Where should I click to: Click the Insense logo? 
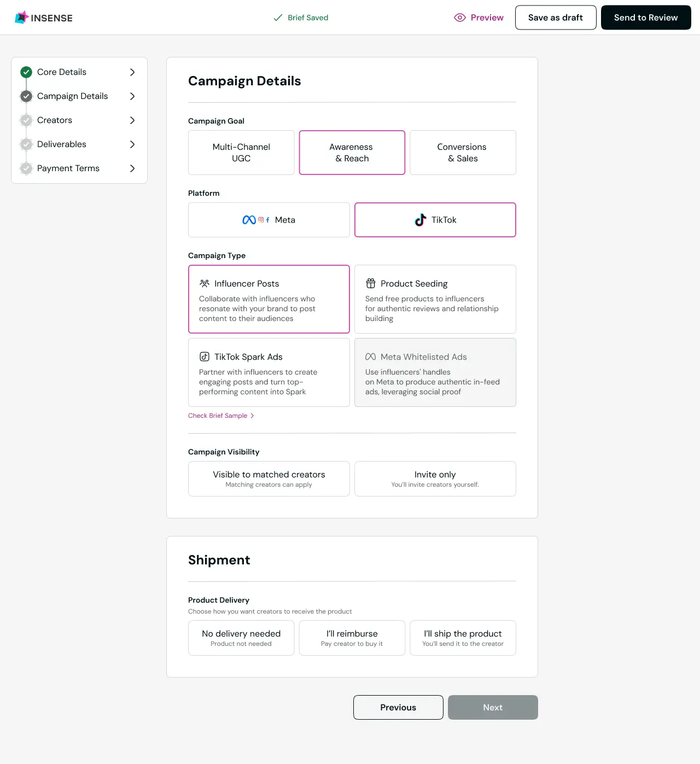[x=44, y=18]
